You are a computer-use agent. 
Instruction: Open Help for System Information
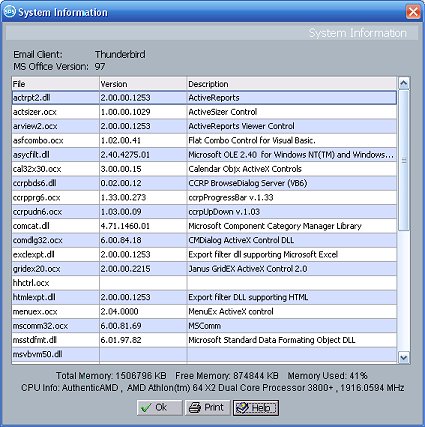coord(256,408)
